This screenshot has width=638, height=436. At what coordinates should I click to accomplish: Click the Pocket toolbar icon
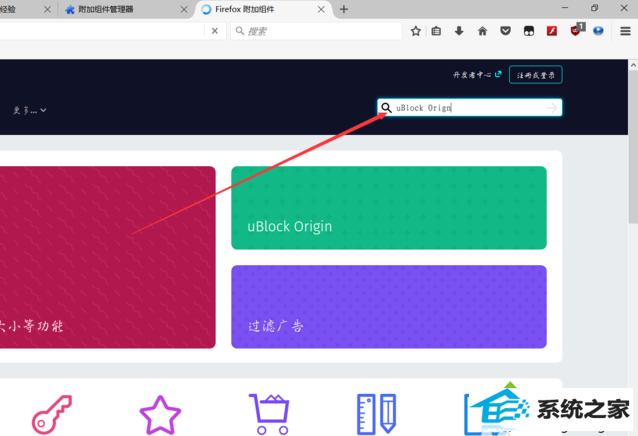point(505,31)
